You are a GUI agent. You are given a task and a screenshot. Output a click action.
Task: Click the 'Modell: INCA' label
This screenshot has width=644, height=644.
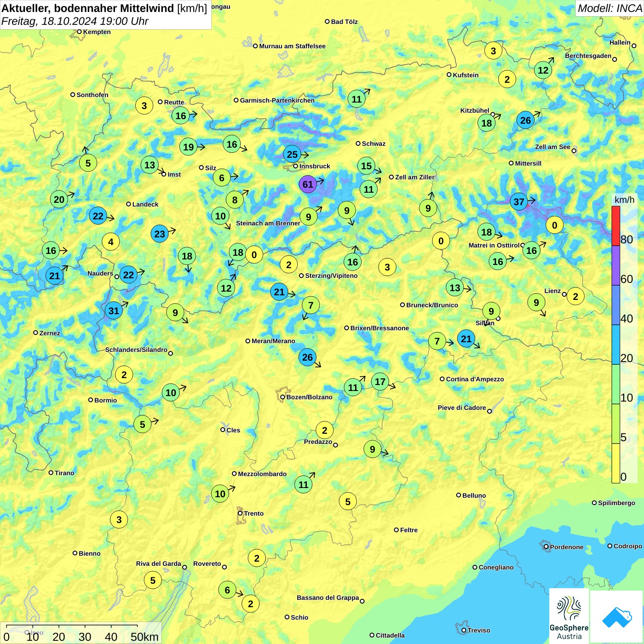(610, 8)
